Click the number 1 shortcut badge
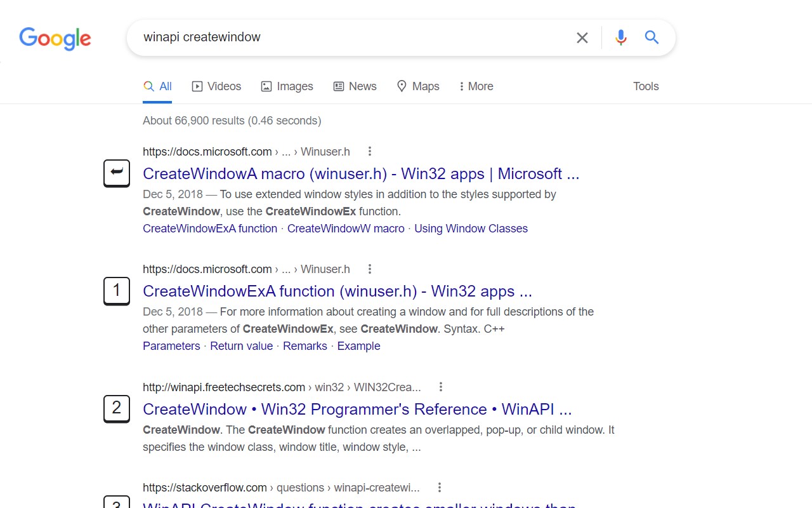812x508 pixels. click(x=117, y=291)
